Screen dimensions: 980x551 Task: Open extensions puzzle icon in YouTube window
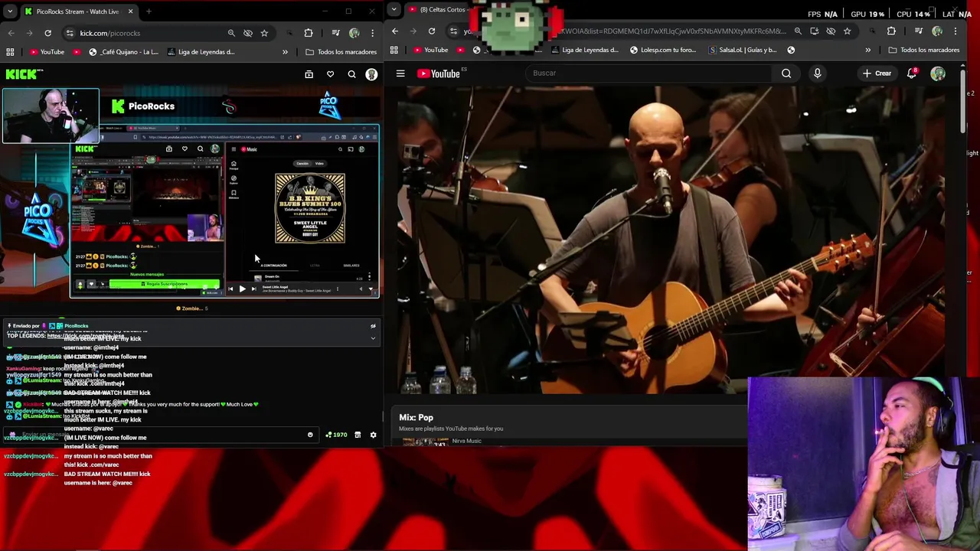tap(891, 31)
